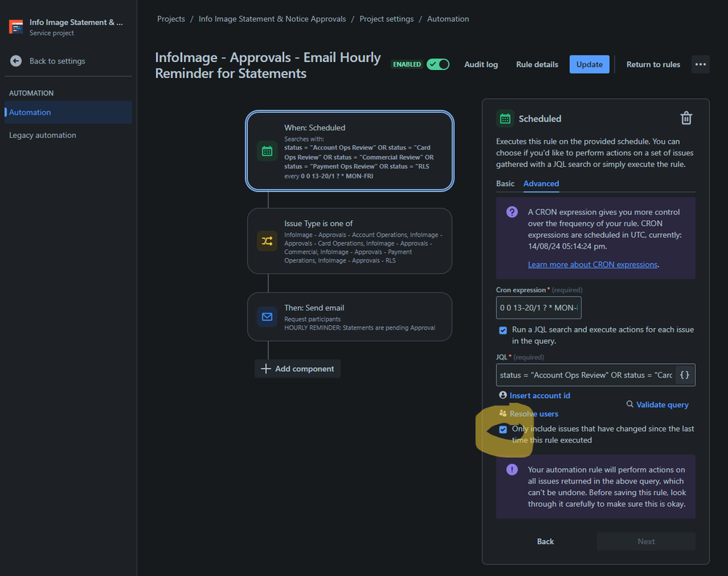
Task: Select the Then: Send email action card
Action: (350, 316)
